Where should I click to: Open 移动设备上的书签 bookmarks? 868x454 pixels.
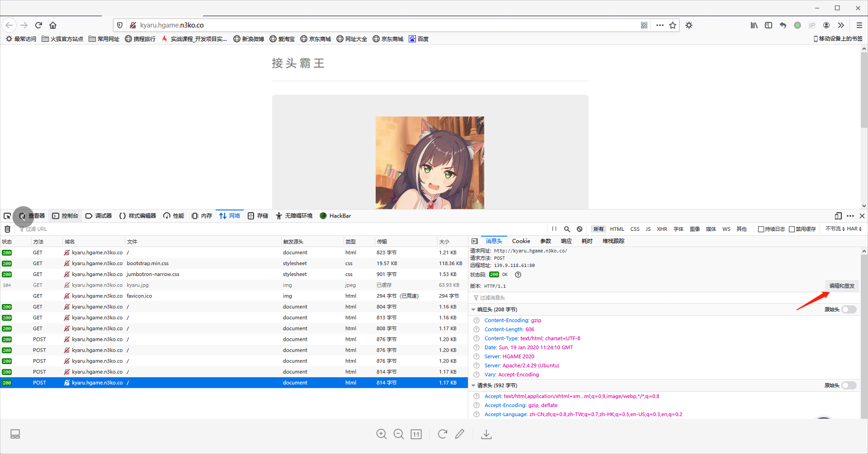pos(838,39)
